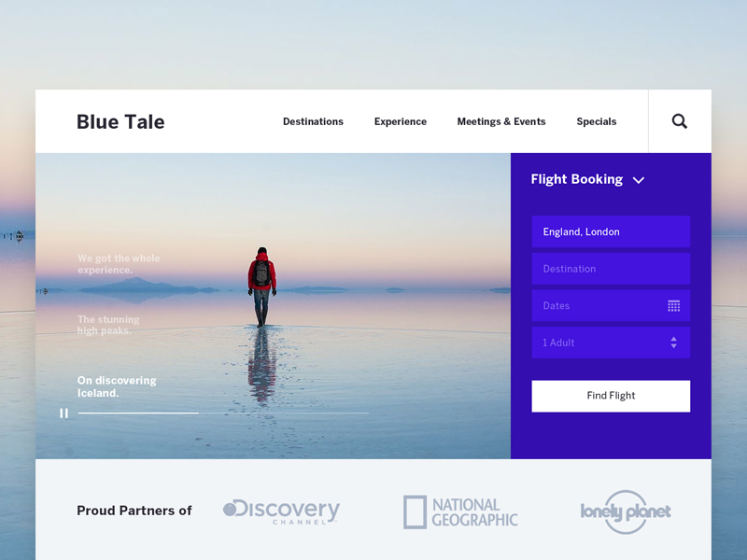Image resolution: width=747 pixels, height=560 pixels.
Task: Click the slideshow progress bar
Action: (x=223, y=413)
